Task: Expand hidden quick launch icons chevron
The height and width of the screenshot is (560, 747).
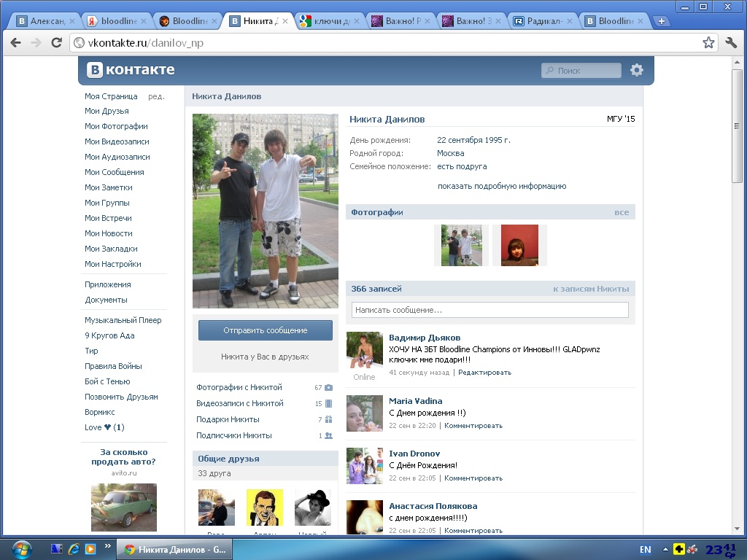Action: click(108, 545)
